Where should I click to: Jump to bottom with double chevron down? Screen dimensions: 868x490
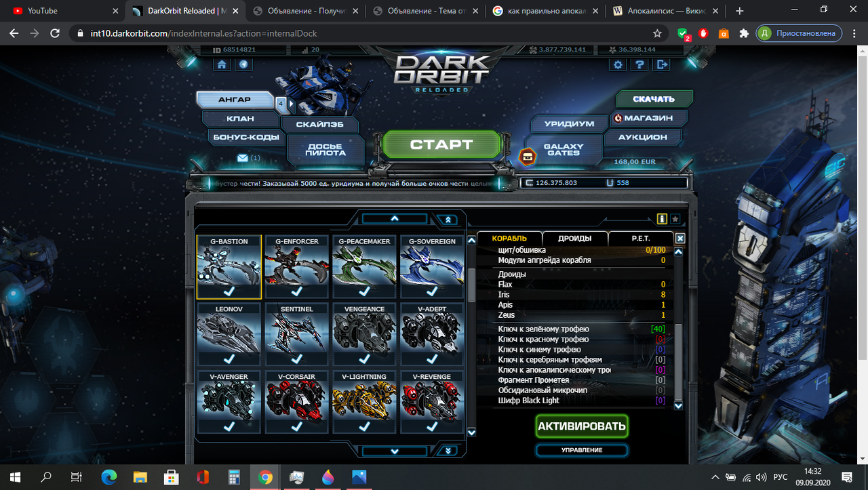pyautogui.click(x=448, y=451)
